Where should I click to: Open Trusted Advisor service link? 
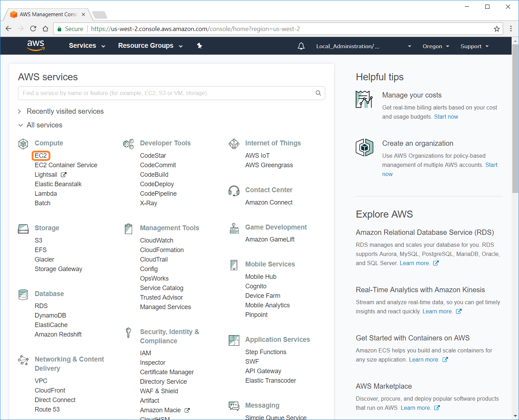162,297
